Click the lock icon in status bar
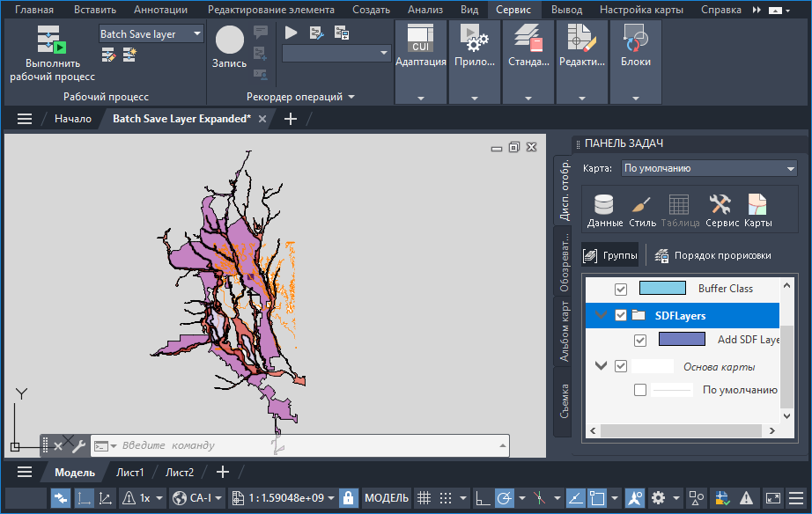The height and width of the screenshot is (514, 812). [349, 497]
